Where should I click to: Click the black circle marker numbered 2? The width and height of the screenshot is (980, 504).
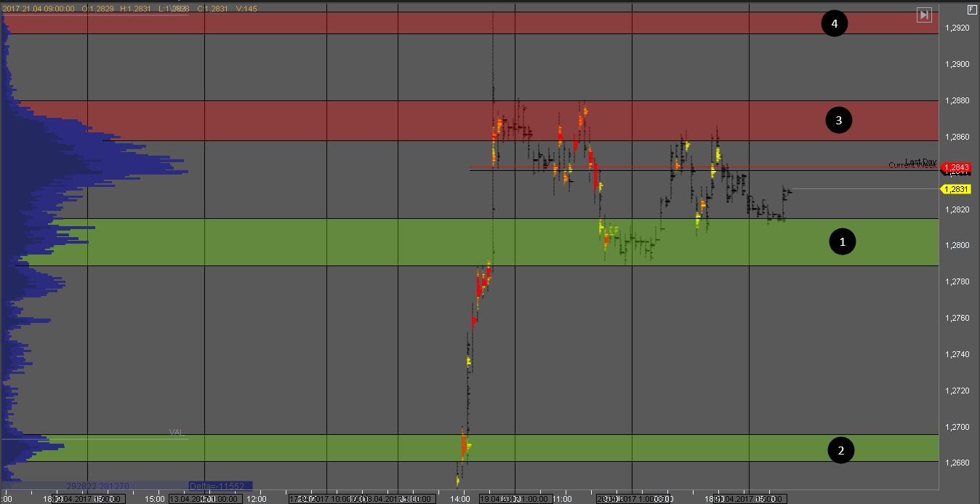[841, 450]
